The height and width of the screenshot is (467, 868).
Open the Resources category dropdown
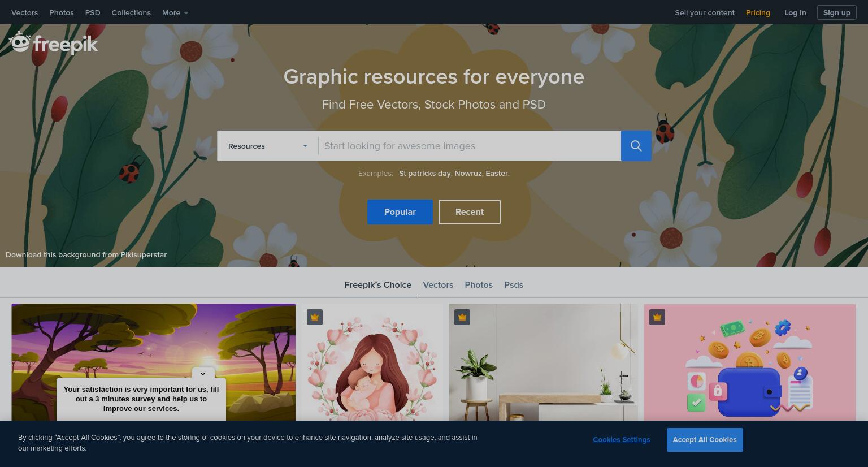click(x=268, y=146)
